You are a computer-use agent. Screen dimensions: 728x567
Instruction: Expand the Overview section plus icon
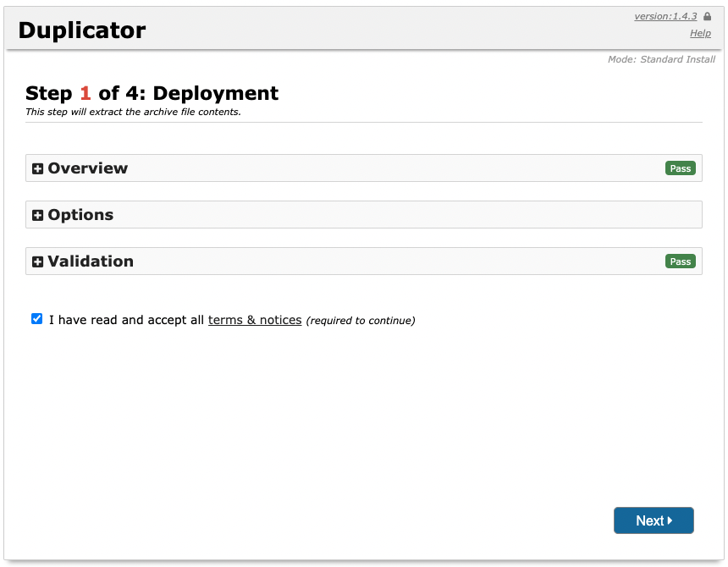(37, 169)
